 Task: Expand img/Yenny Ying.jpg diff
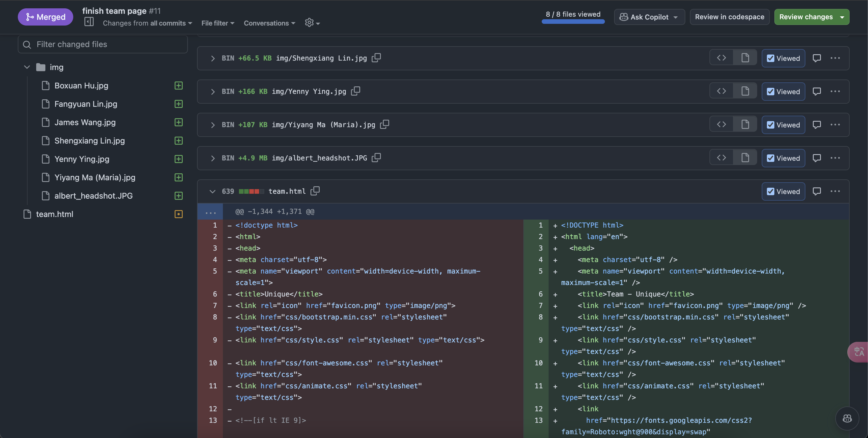(212, 92)
